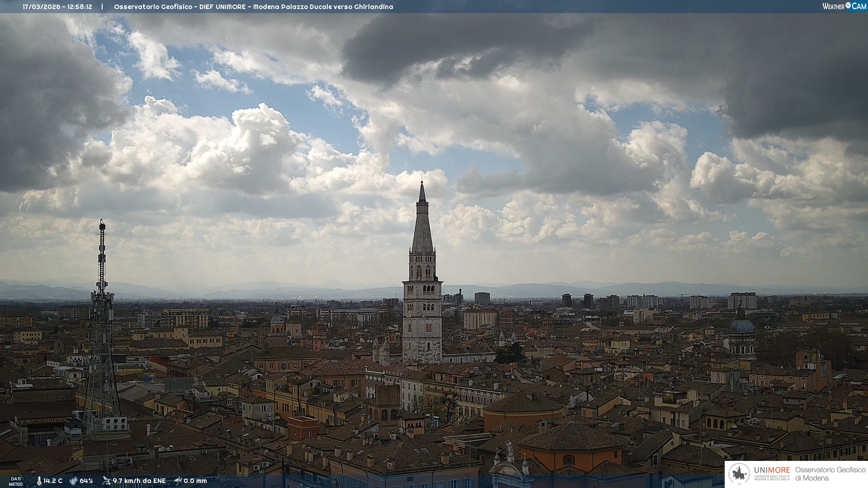Viewport: 868px width, 488px height.
Task: Click the thermometer temperature icon
Action: 39,481
